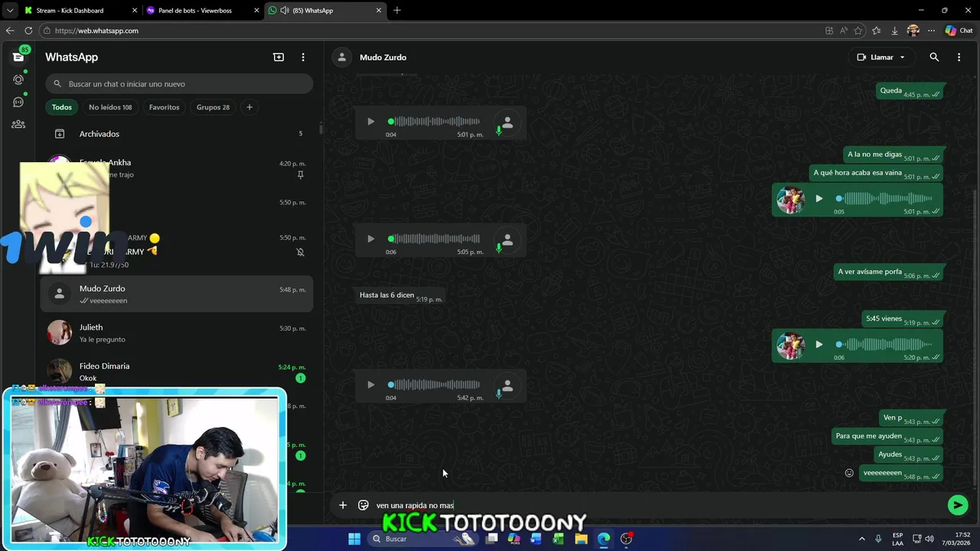This screenshot has width=980, height=551.
Task: Click the taskbar Buscar search box
Action: tap(422, 539)
